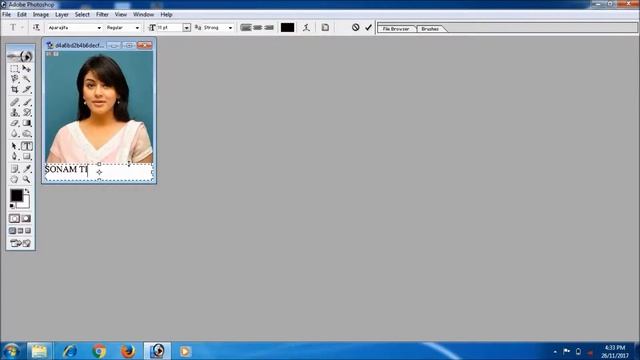
Task: Open the text color swatch in options bar
Action: [287, 27]
